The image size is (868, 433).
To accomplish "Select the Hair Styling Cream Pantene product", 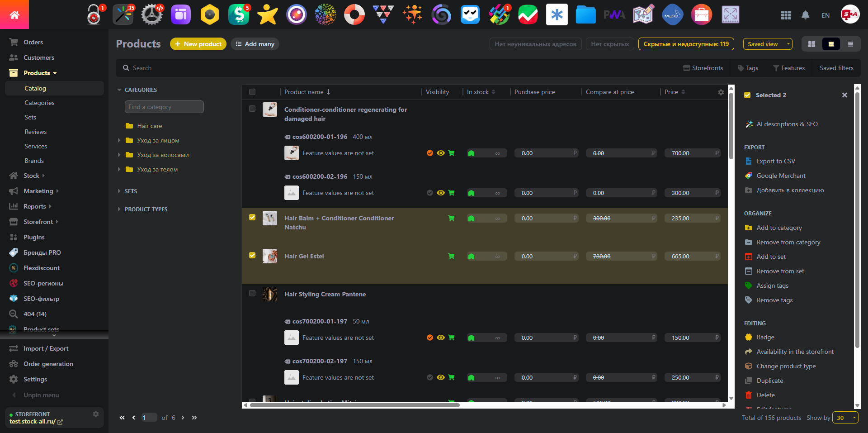I will tap(252, 293).
